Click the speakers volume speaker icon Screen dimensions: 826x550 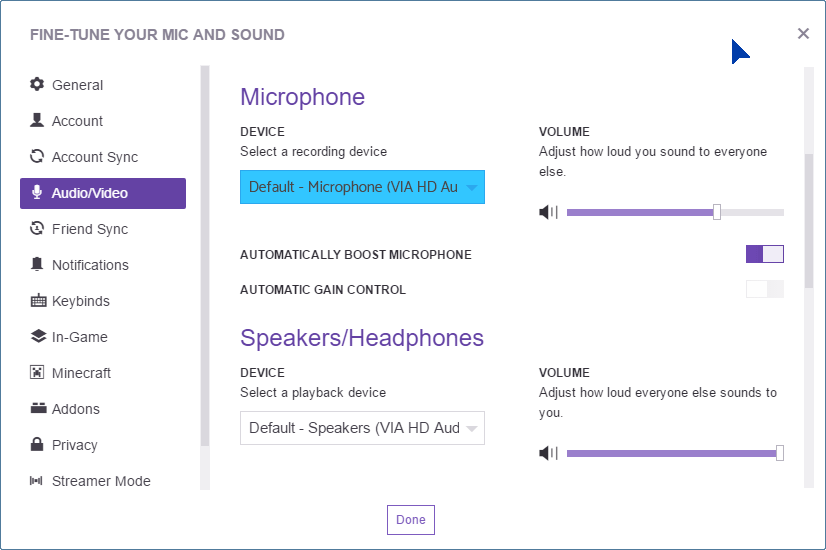pyautogui.click(x=548, y=453)
